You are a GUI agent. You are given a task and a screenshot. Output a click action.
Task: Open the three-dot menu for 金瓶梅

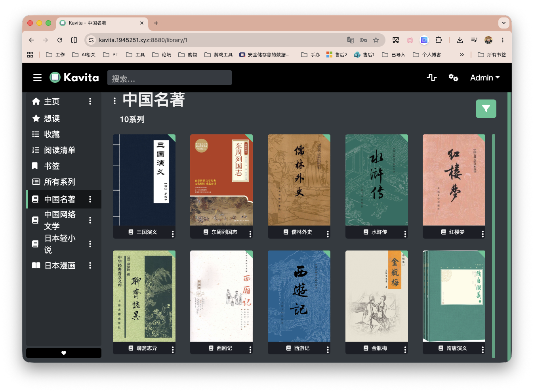[x=405, y=350]
